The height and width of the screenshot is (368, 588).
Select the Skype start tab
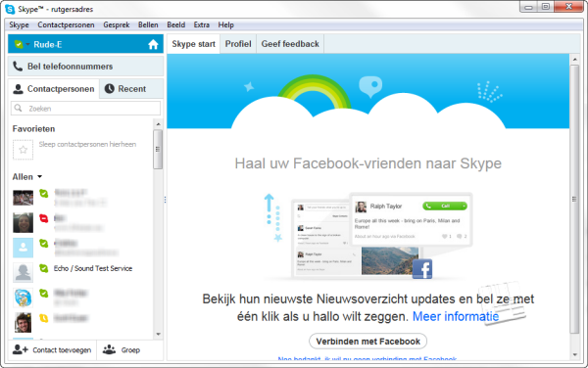point(193,44)
